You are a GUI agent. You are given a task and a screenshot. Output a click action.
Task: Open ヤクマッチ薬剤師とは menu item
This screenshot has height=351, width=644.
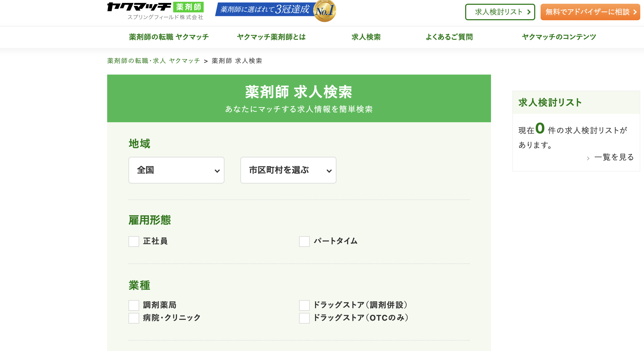point(271,37)
